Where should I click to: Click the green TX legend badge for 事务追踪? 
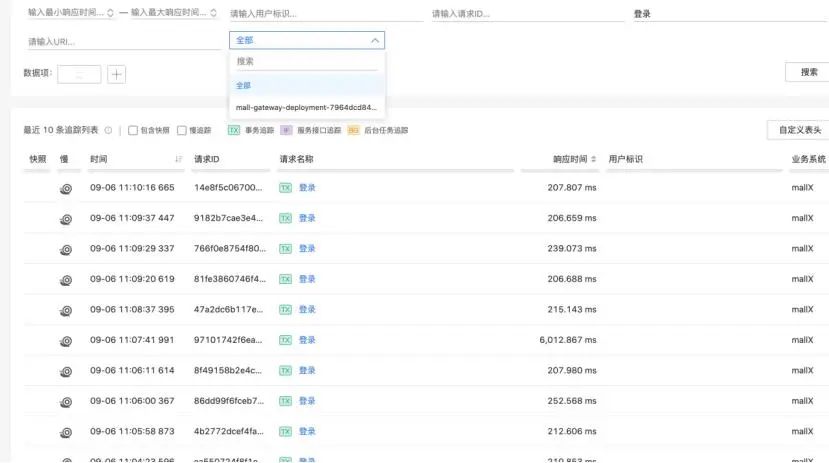click(234, 130)
